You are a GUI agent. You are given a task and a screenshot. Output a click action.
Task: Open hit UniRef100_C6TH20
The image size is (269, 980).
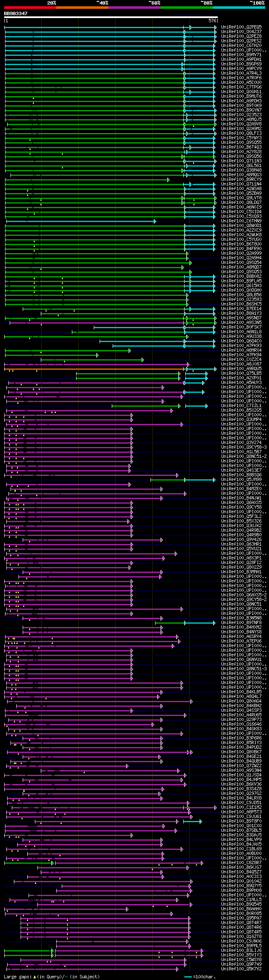pyautogui.click(x=241, y=45)
